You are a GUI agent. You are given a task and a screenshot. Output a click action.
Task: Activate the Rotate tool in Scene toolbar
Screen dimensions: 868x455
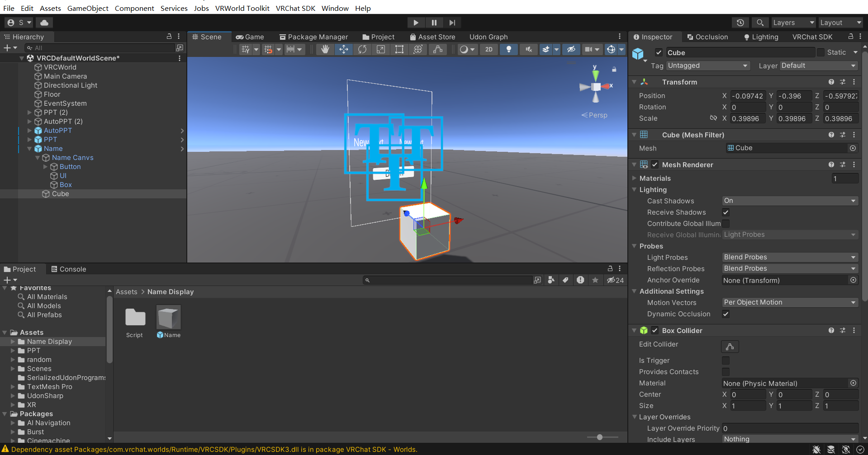point(362,49)
